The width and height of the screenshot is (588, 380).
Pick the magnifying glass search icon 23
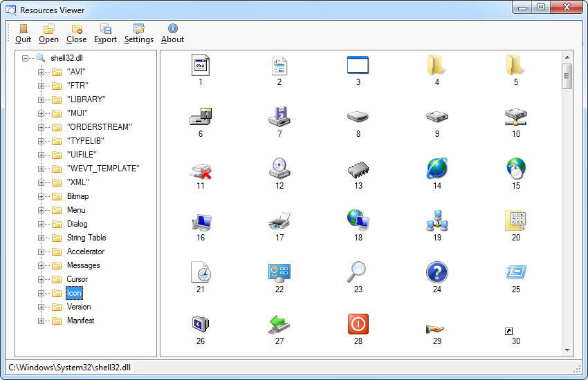coord(358,272)
